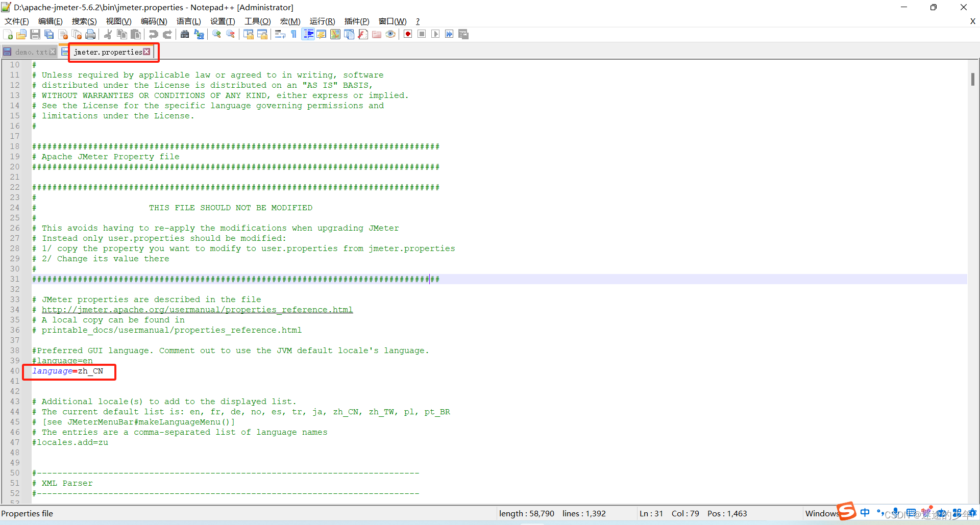Open the 插件(P) menu

[x=357, y=21]
